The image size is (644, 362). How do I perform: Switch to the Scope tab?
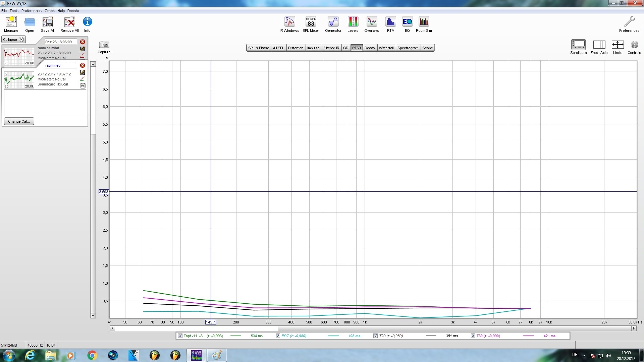click(427, 48)
